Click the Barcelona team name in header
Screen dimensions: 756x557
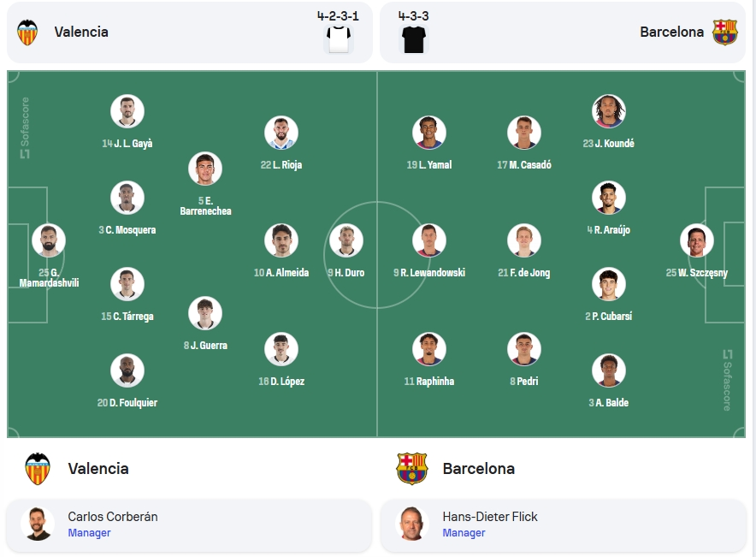(x=671, y=32)
